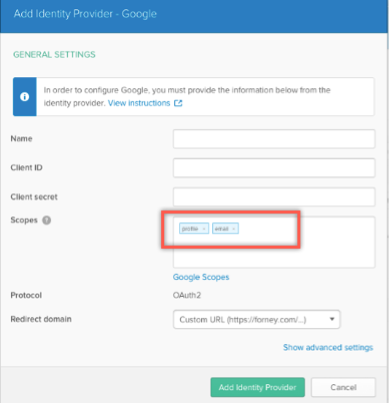Focus the Name input field
Image resolution: width=390 pixels, height=403 pixels.
click(274, 139)
